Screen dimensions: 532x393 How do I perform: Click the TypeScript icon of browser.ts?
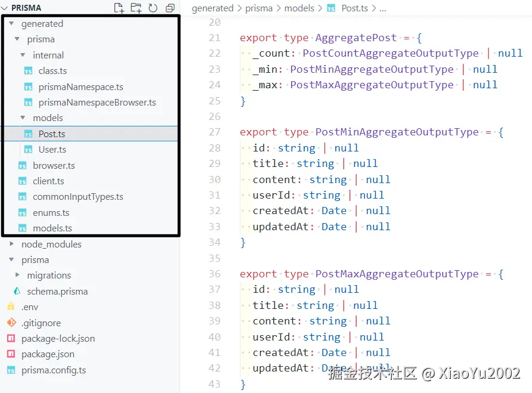pos(23,166)
